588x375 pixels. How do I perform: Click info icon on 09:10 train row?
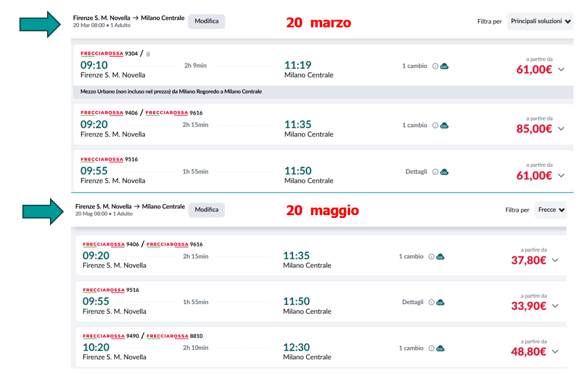(435, 66)
